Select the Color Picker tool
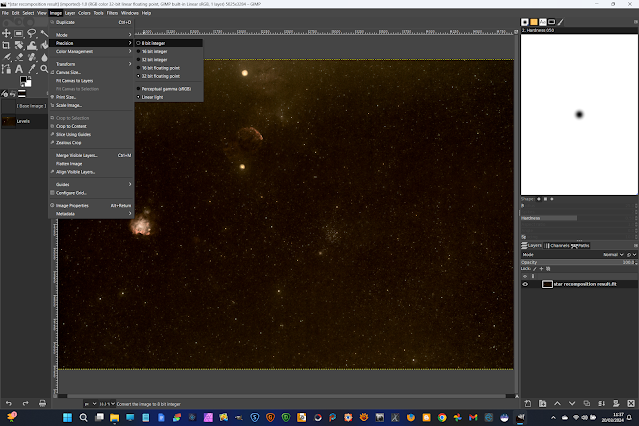The width and height of the screenshot is (639, 426). pyautogui.click(x=31, y=69)
